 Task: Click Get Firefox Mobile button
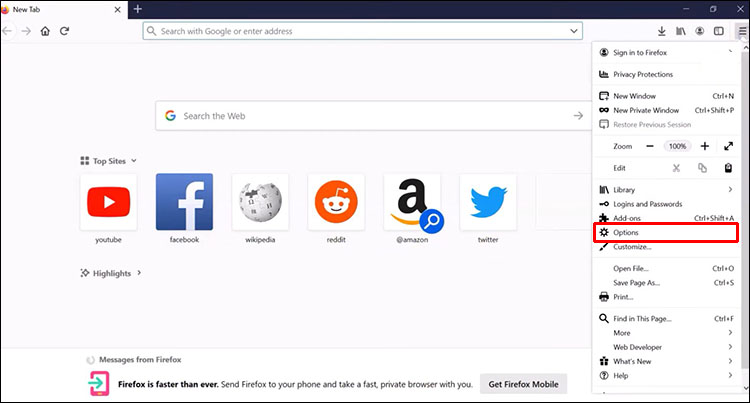523,384
